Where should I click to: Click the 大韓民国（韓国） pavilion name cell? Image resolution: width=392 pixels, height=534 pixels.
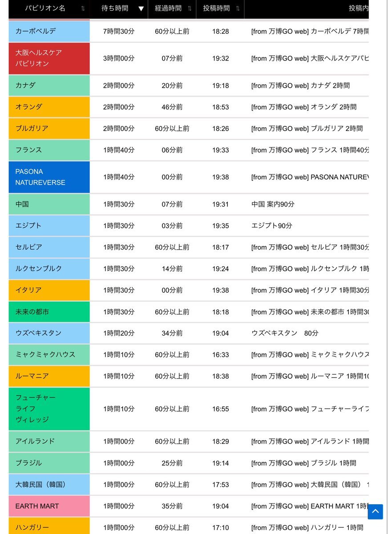49,485
